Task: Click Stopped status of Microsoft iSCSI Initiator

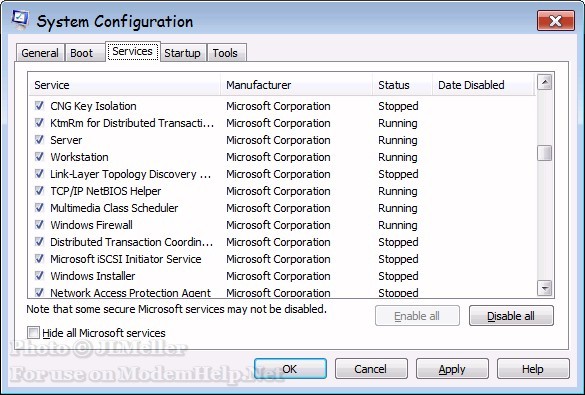Action: [398, 259]
